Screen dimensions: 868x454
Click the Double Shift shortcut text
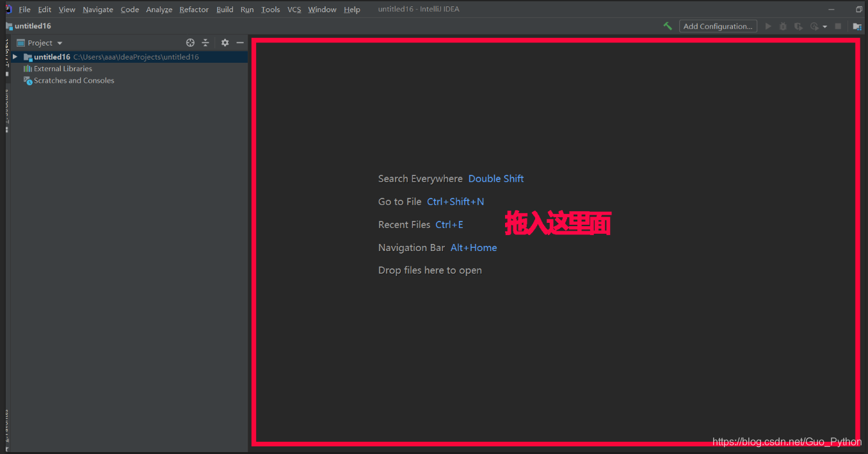[496, 179]
